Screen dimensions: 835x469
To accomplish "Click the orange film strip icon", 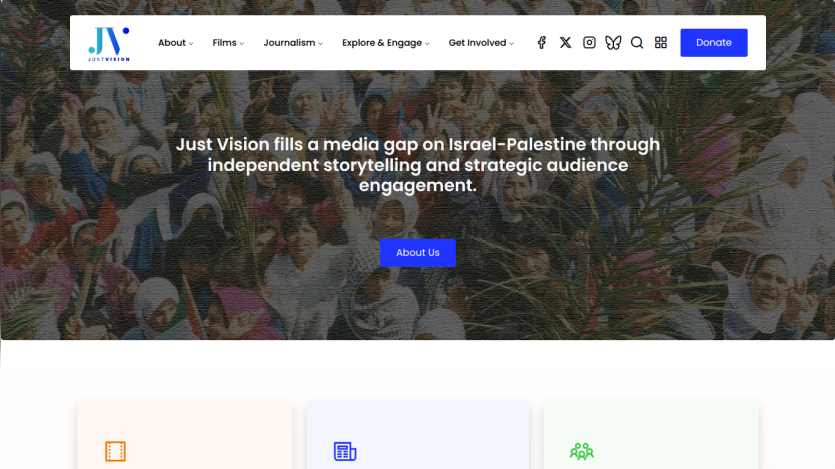I will click(x=115, y=451).
